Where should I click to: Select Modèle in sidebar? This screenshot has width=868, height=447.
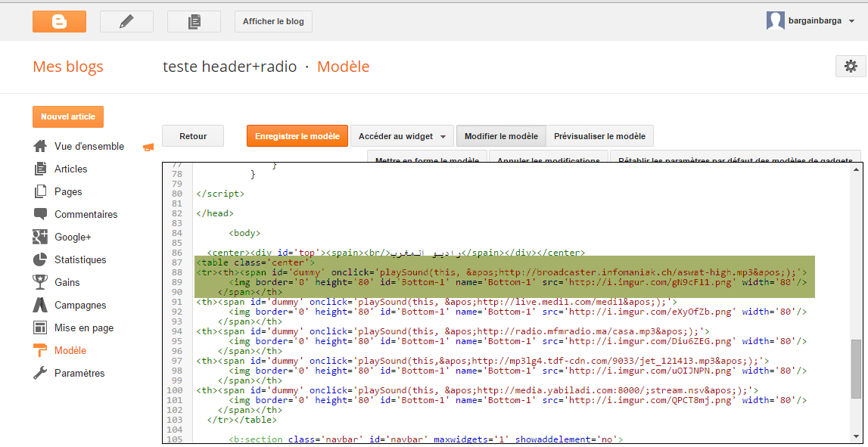(x=70, y=351)
